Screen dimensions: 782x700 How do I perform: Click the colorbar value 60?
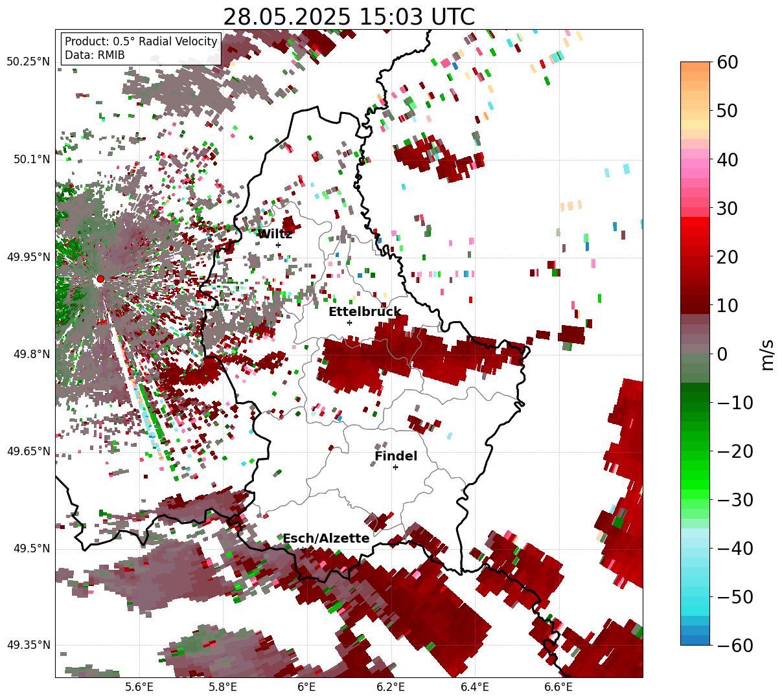(x=727, y=62)
